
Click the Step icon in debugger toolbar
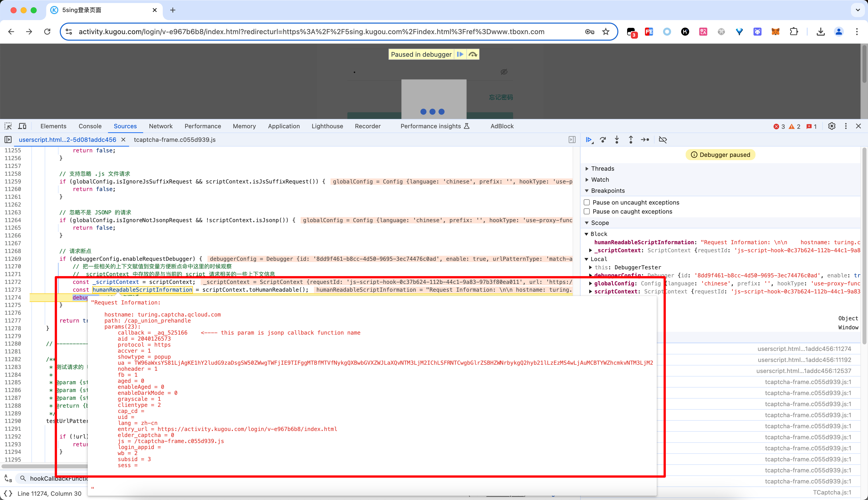pos(645,140)
